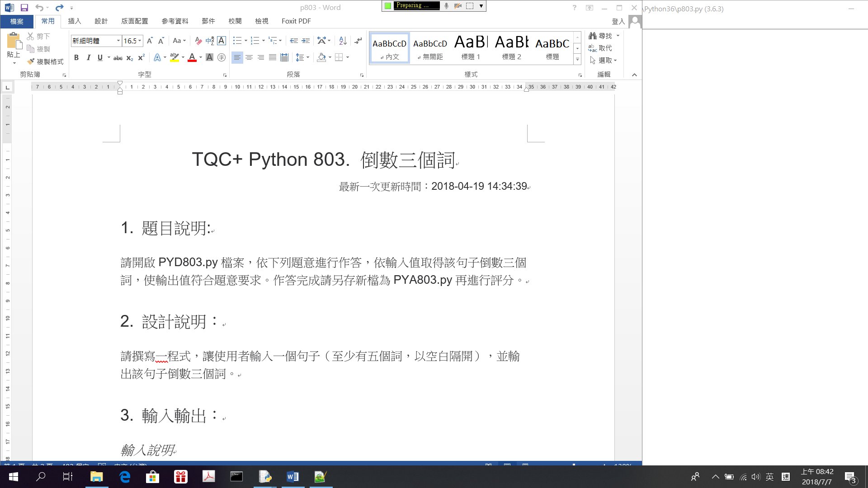Launch Microsoft Edge from the taskbar
The image size is (868, 488).
click(x=125, y=477)
